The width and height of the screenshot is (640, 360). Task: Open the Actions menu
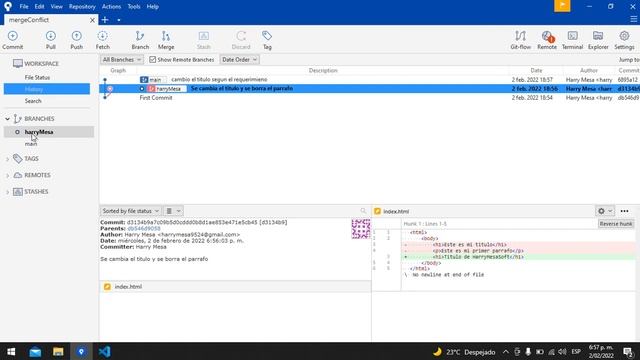111,7
